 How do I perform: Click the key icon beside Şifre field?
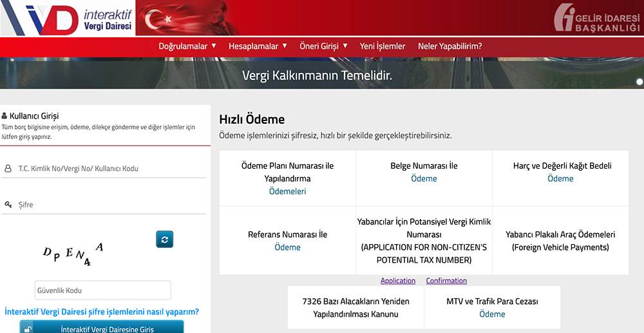click(8, 204)
